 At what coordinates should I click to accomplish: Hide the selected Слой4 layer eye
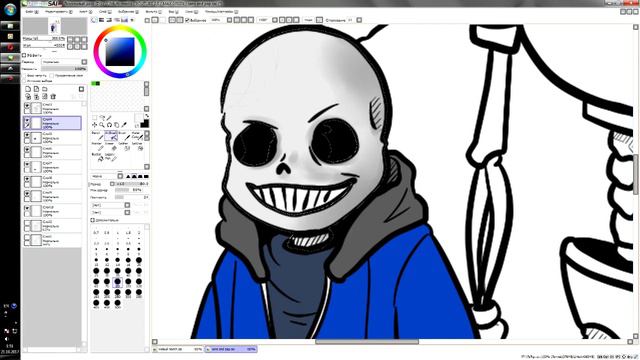[27, 120]
